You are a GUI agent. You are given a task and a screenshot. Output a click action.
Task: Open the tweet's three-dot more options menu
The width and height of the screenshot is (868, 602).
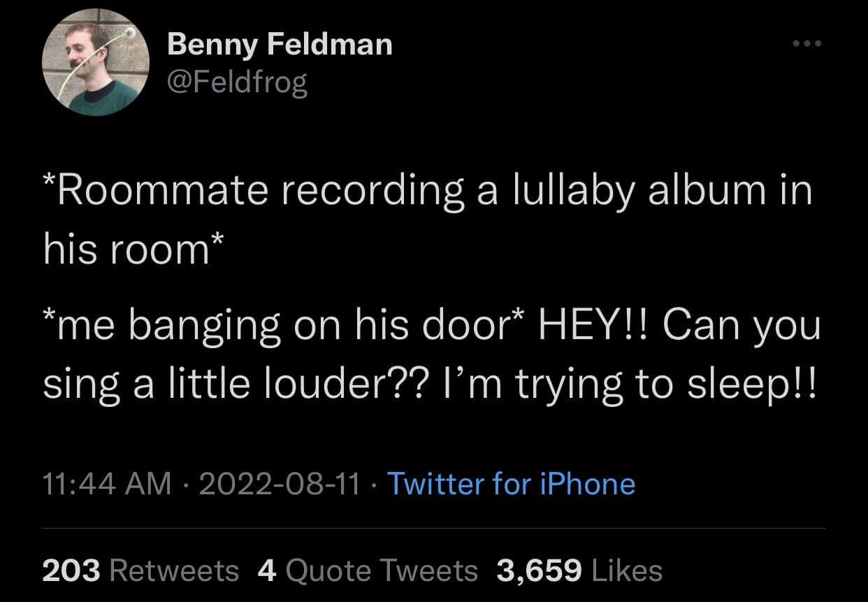click(x=808, y=43)
